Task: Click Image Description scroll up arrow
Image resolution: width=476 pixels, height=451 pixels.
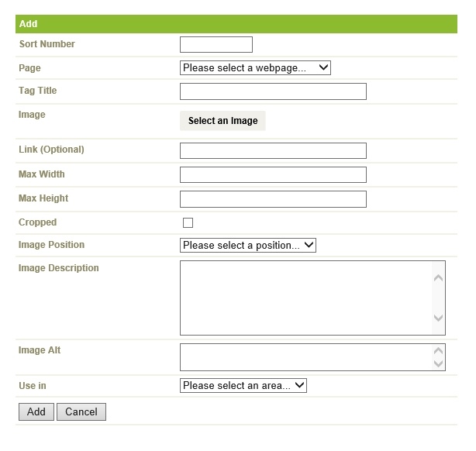Action: 438,278
